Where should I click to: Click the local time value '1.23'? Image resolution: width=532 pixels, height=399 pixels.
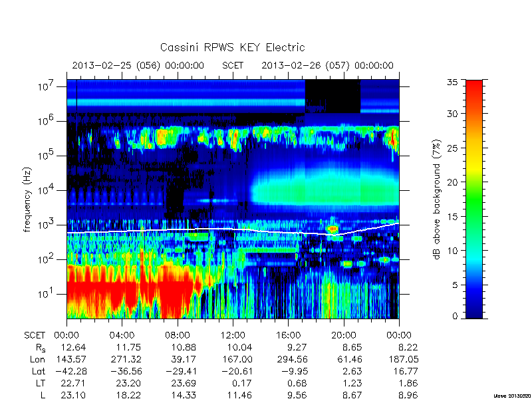click(x=352, y=384)
